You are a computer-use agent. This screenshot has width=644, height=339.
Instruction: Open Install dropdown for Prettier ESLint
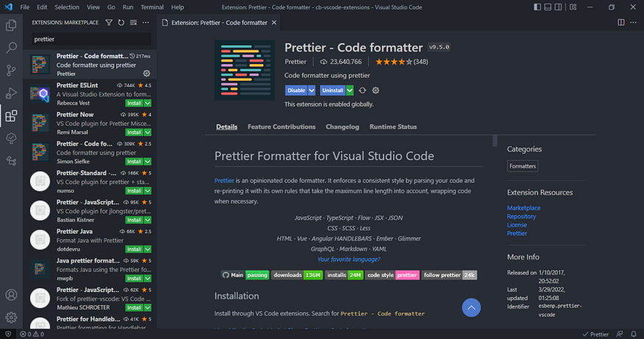tap(148, 103)
